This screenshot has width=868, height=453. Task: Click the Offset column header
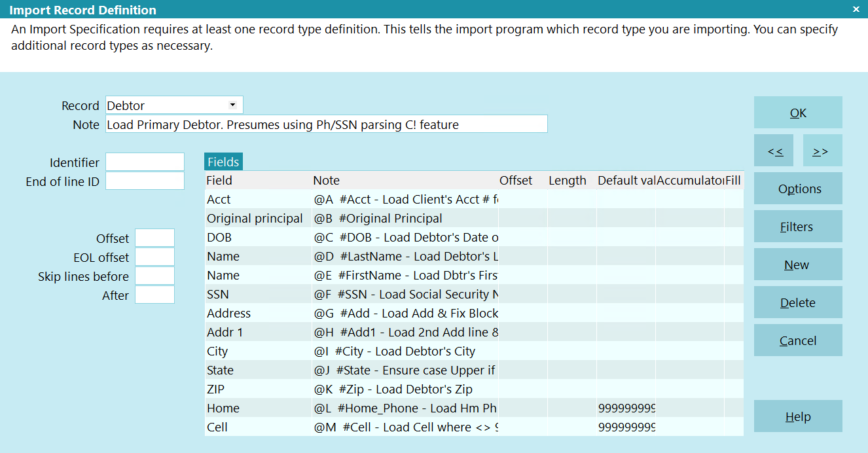point(522,180)
